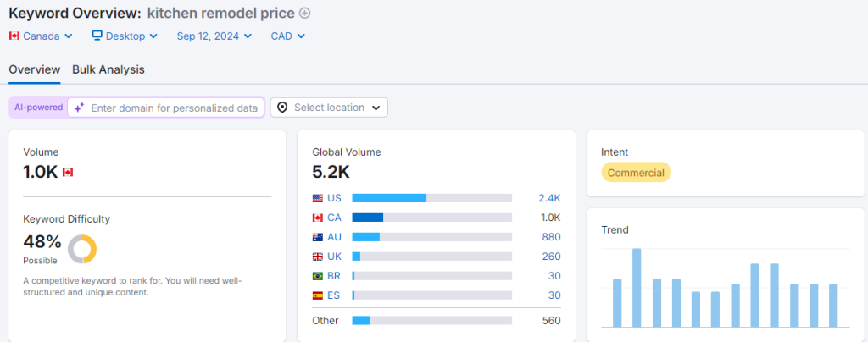Click the Australia flag icon
Screen dimensions: 868x342
[318, 237]
